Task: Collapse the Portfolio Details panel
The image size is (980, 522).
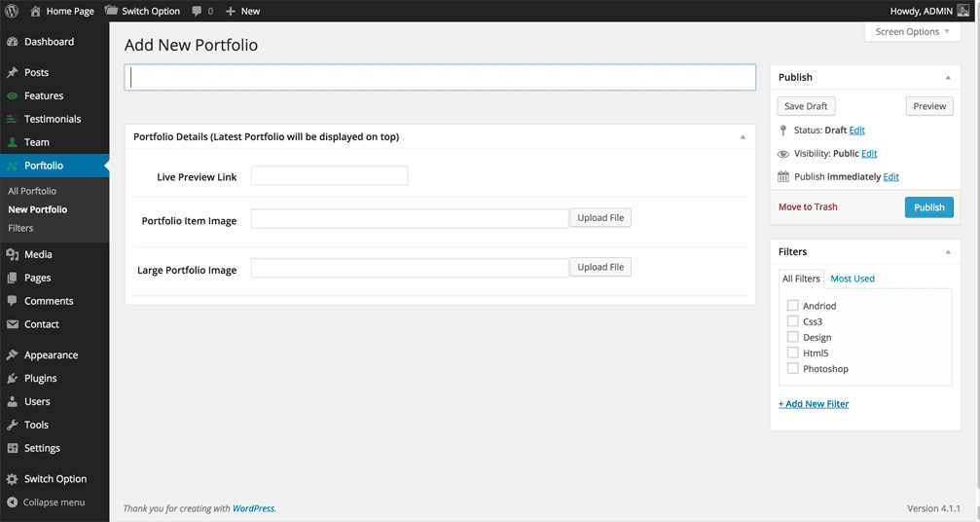Action: [x=742, y=137]
